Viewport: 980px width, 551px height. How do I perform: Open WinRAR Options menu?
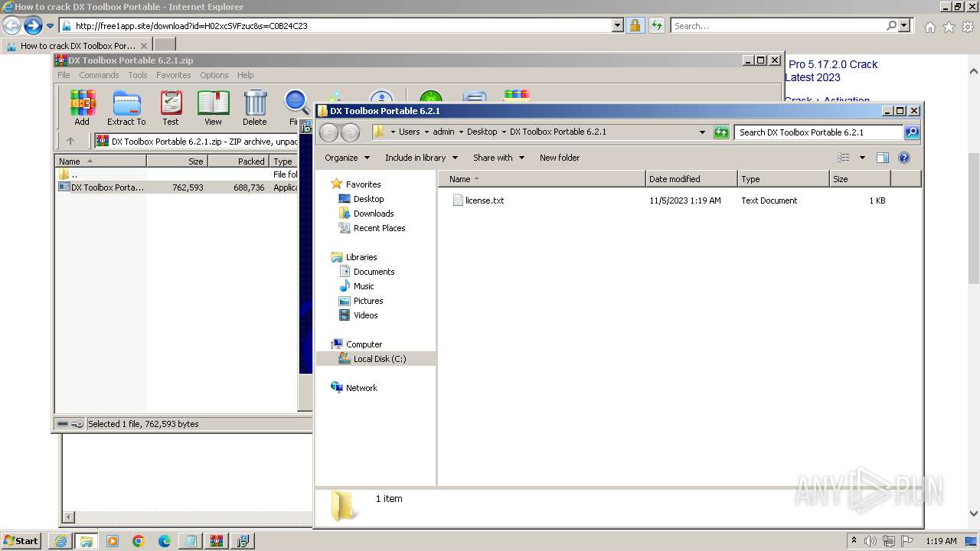coord(214,75)
